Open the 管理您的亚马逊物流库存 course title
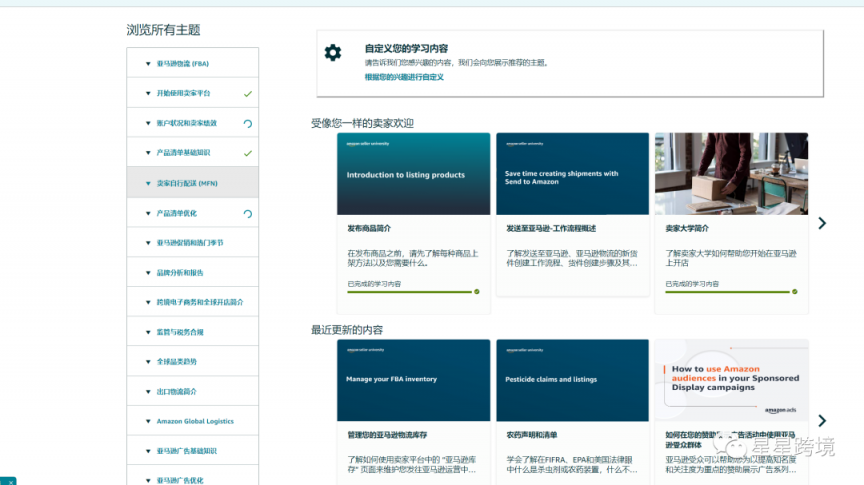This screenshot has width=864, height=485. [387, 435]
